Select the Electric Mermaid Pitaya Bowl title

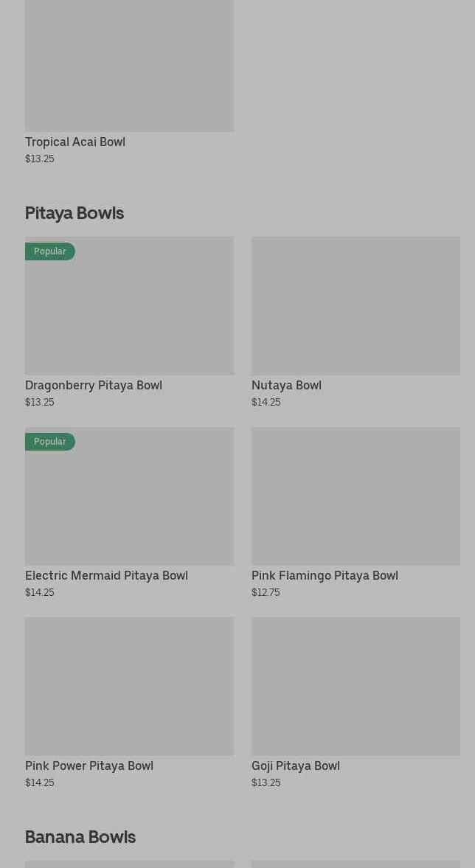(x=106, y=575)
